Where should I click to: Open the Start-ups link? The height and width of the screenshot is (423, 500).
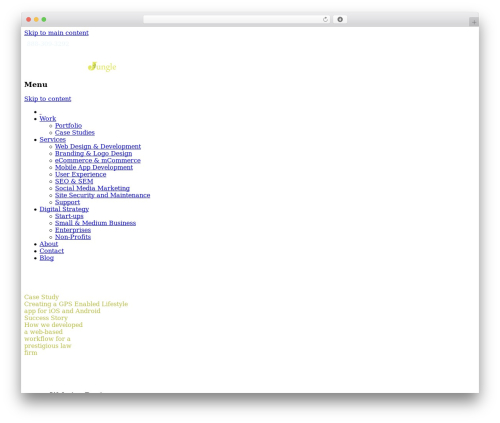tap(69, 216)
